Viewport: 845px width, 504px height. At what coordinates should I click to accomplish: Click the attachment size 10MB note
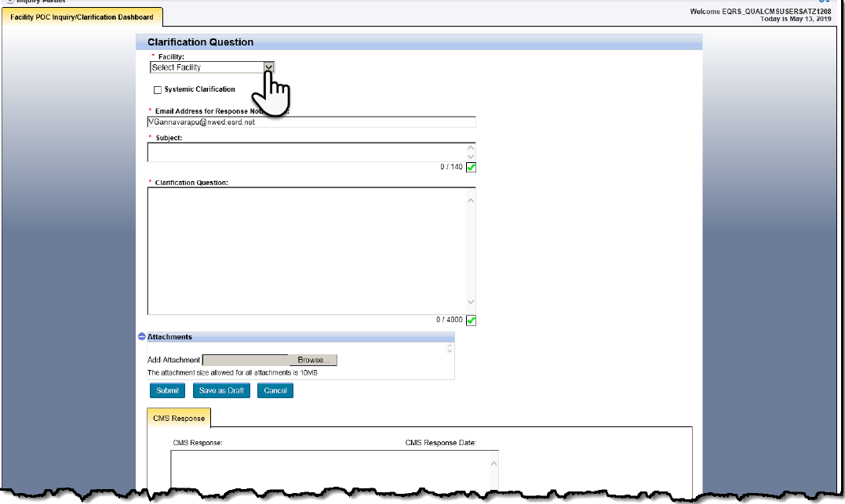click(x=232, y=372)
